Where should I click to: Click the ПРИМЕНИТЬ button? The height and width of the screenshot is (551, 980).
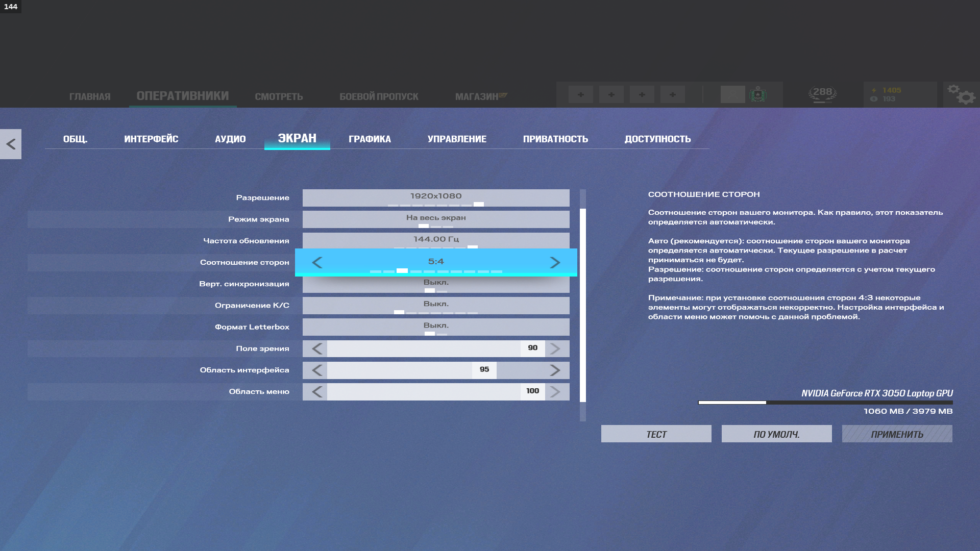pyautogui.click(x=897, y=434)
